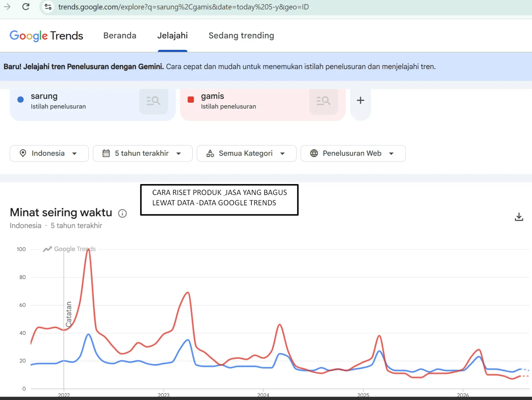Open the Indonesia region dropdown
Image resolution: width=532 pixels, height=400 pixels.
(x=49, y=153)
